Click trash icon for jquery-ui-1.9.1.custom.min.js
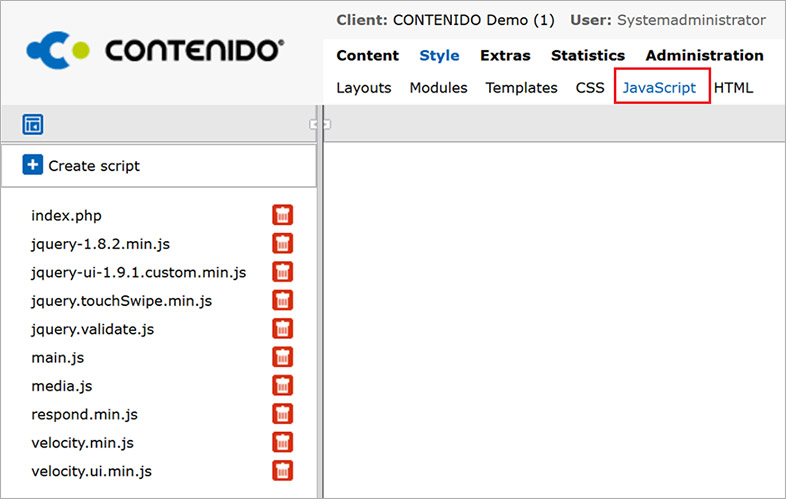 [283, 272]
